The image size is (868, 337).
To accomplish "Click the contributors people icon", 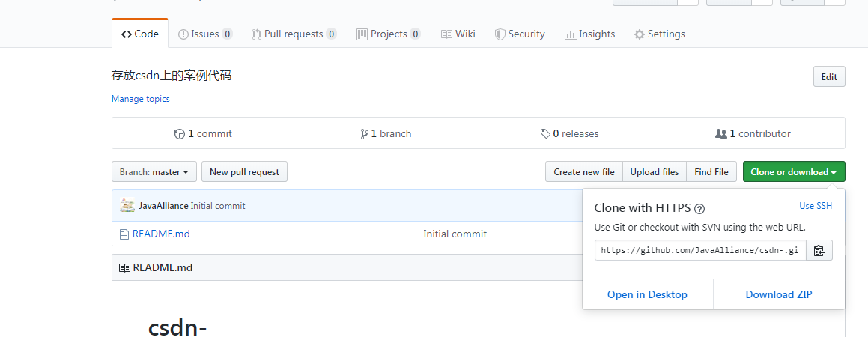I will 720,134.
